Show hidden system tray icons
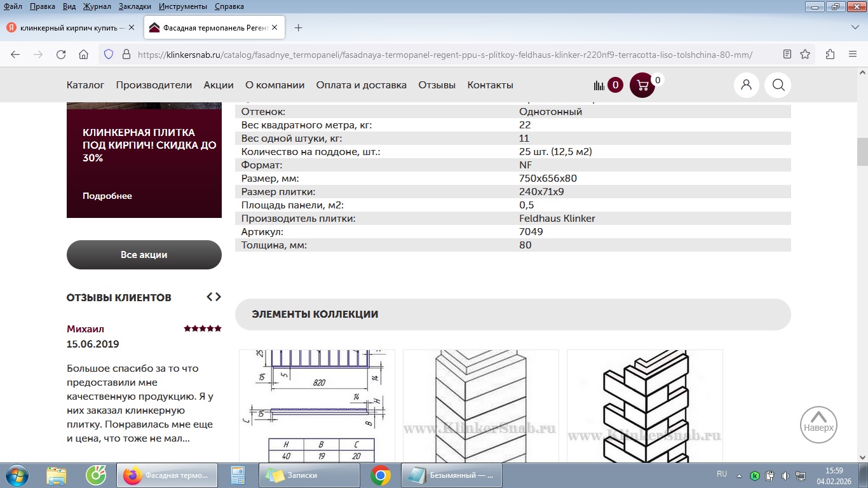This screenshot has width=868, height=488. click(739, 475)
